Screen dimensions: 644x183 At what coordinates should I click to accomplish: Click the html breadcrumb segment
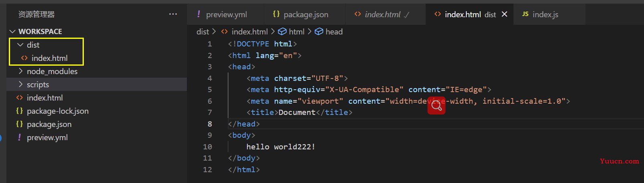click(x=296, y=32)
